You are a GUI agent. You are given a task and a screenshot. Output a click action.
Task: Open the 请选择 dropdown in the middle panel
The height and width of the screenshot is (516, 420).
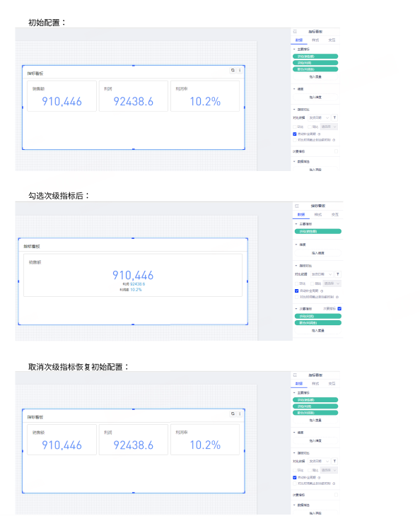[332, 283]
